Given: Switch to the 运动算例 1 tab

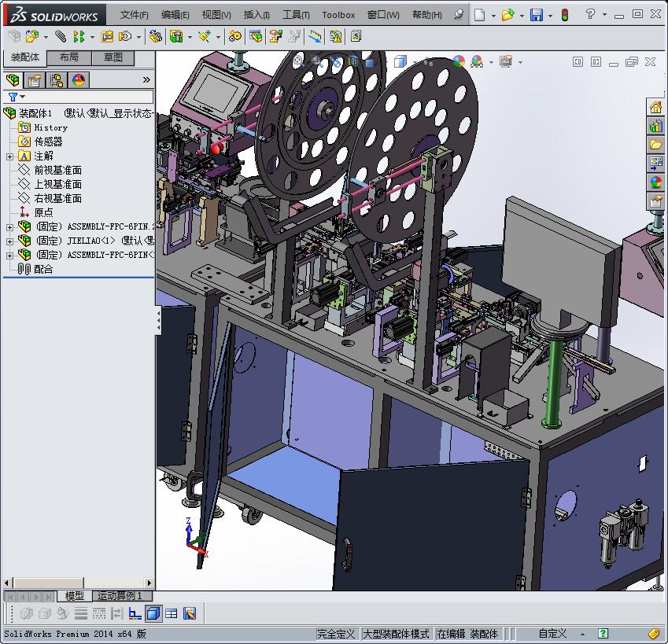Looking at the screenshot, I should [x=120, y=597].
